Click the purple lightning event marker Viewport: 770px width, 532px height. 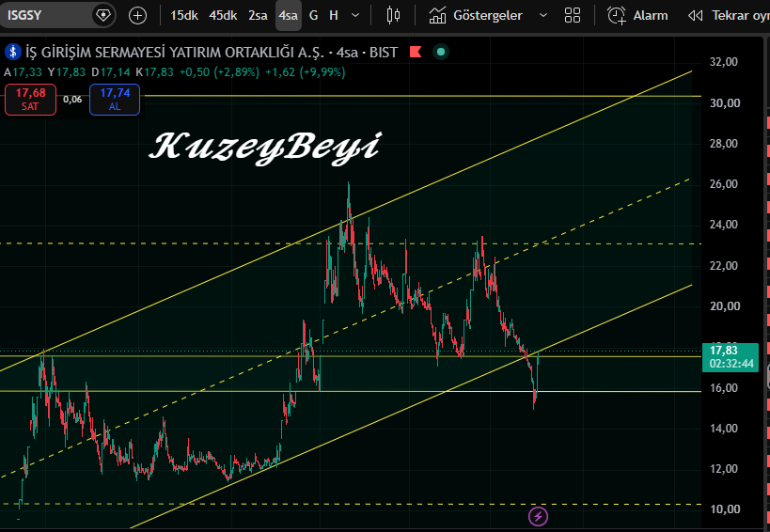point(538,516)
